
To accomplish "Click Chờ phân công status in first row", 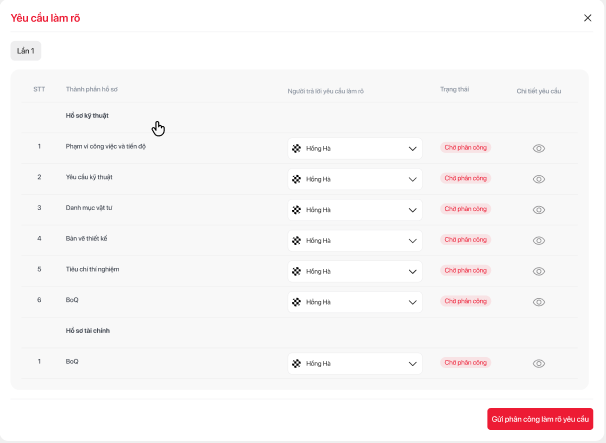I will click(x=466, y=148).
